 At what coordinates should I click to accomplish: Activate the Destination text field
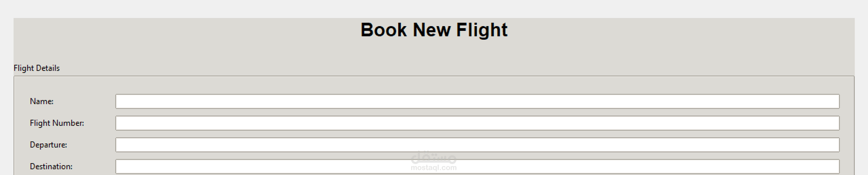pyautogui.click(x=477, y=167)
